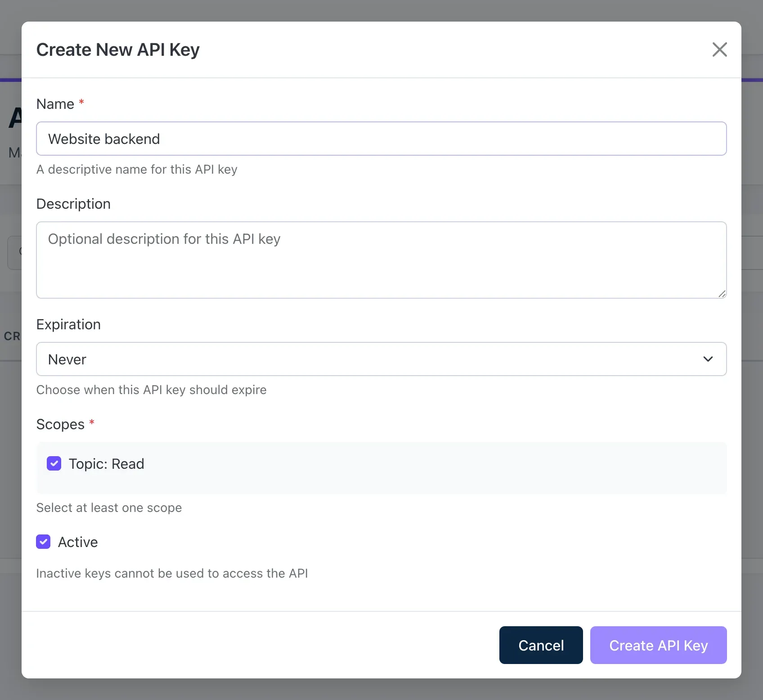Click the Cancel button

coord(541,645)
